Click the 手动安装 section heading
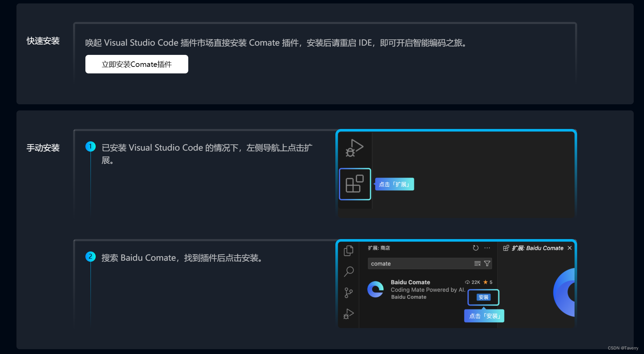This screenshot has width=644, height=354. [43, 148]
